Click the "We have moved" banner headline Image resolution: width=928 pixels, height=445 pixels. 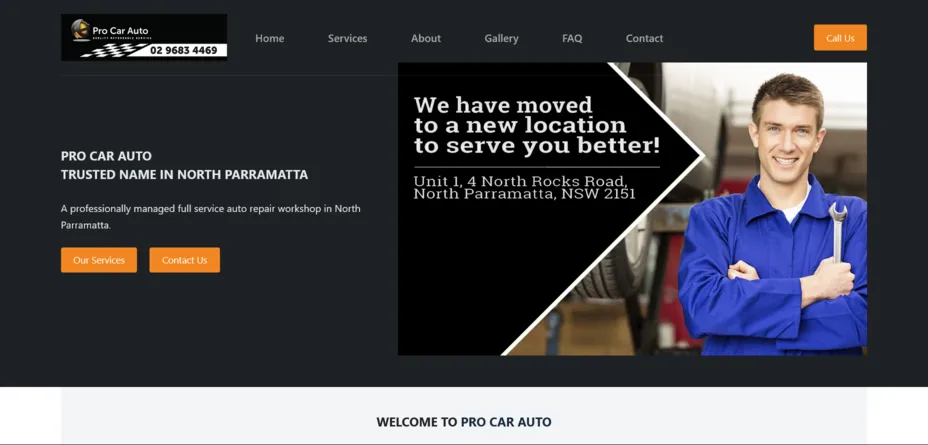536,125
